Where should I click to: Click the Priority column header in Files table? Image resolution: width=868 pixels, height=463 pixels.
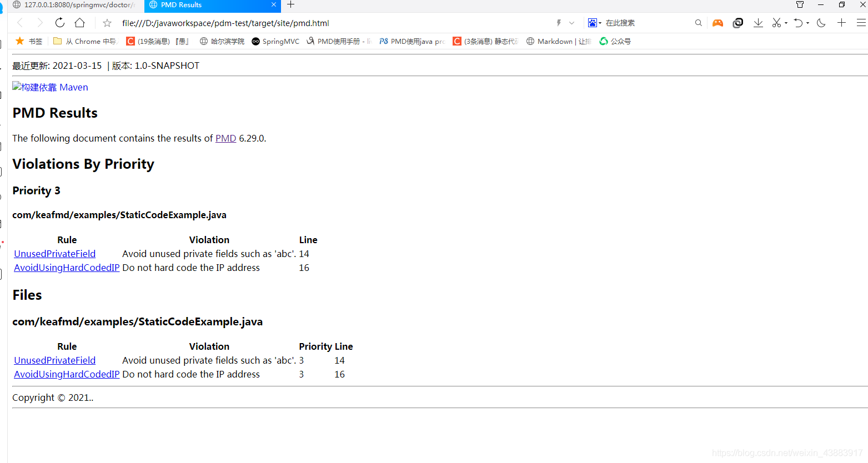315,346
